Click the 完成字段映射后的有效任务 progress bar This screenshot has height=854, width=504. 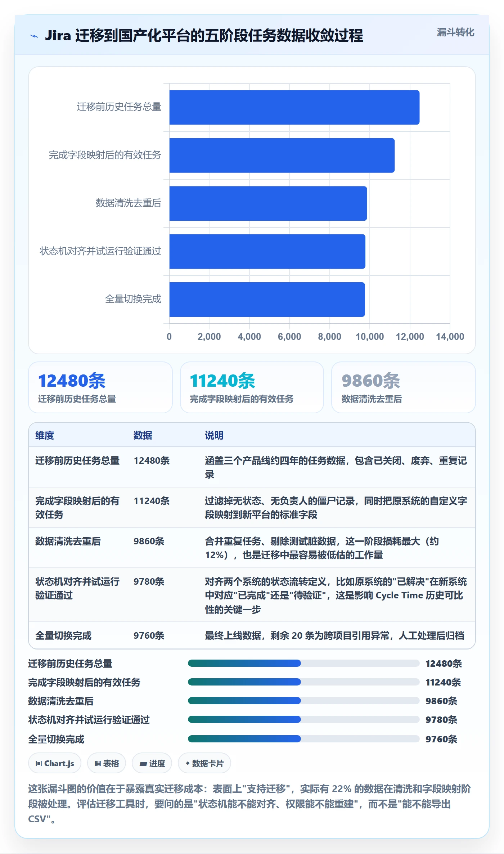click(303, 682)
